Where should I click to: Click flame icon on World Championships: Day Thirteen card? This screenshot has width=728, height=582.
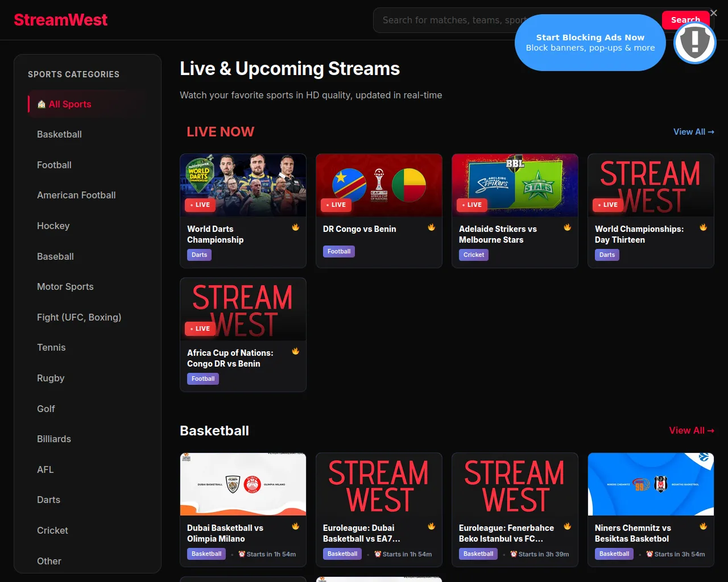(704, 227)
